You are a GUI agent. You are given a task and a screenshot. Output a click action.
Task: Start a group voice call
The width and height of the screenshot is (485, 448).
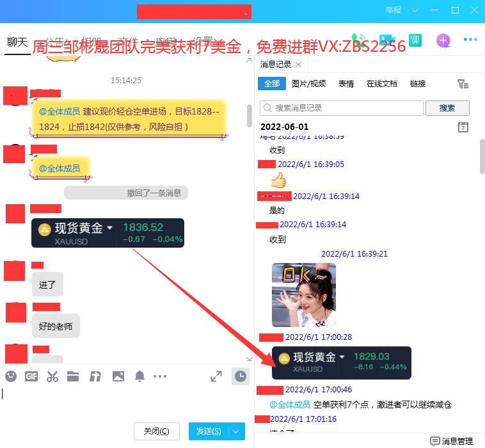359,40
